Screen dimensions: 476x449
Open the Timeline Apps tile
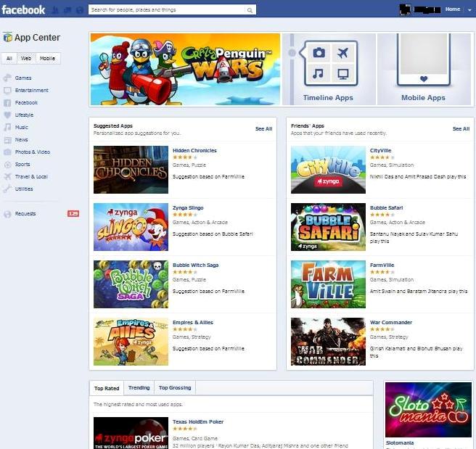pos(329,70)
